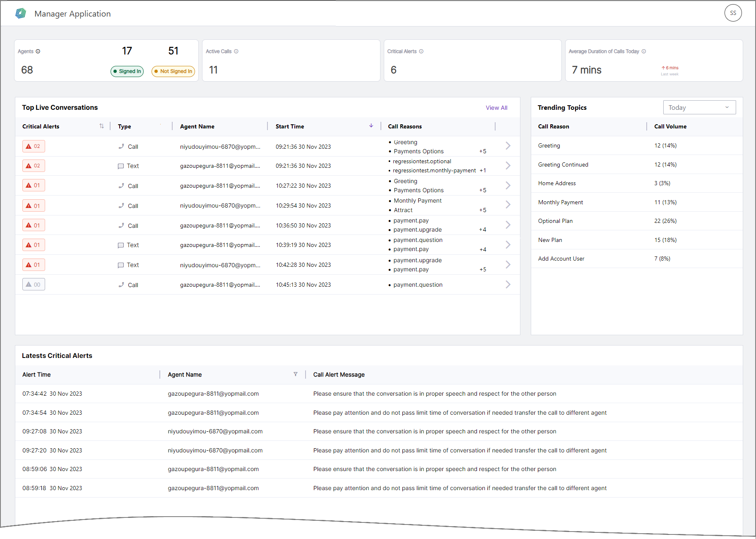Viewport: 756px width, 539px height.
Task: Click the 07:34:54 alert message text
Action: click(460, 413)
